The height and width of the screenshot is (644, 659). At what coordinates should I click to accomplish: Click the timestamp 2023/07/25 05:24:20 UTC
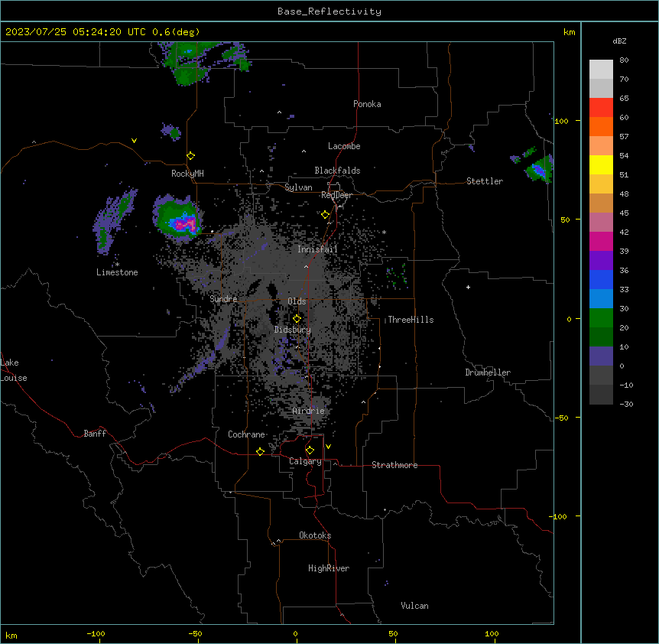(75, 32)
